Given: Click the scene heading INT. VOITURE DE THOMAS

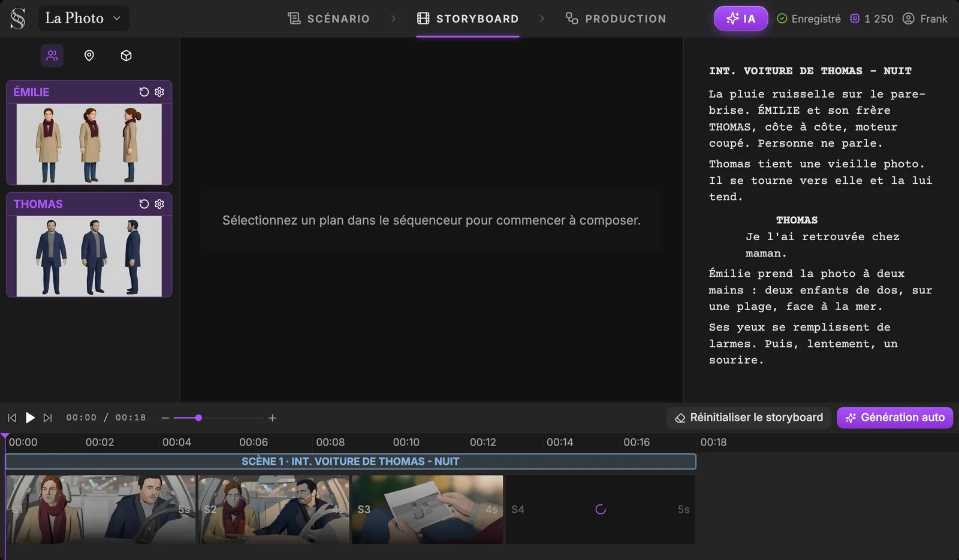Looking at the screenshot, I should pyautogui.click(x=810, y=71).
